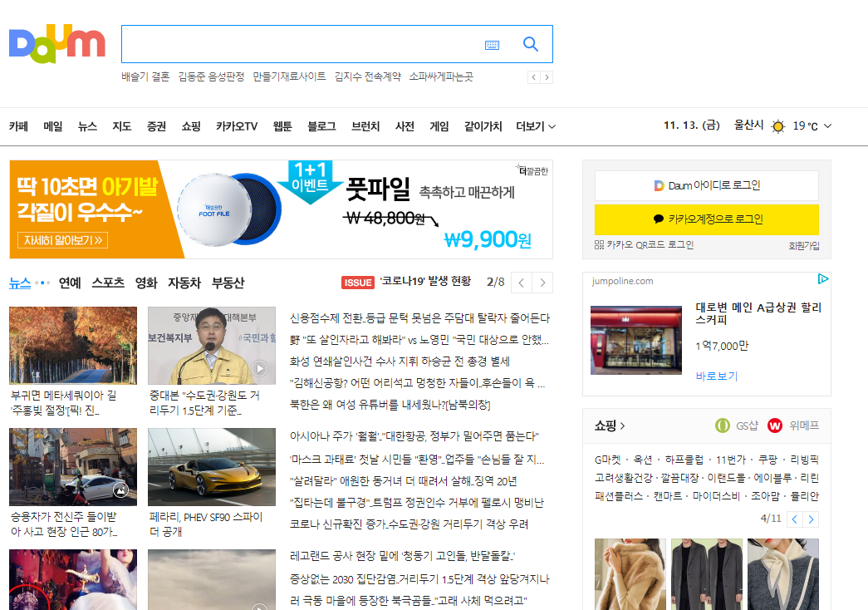Open the virtual keyboard icon in search box
Image resolution: width=868 pixels, height=610 pixels.
pos(492,45)
